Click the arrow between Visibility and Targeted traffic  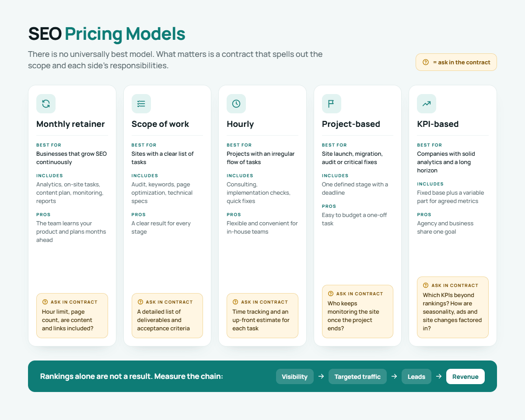(321, 376)
